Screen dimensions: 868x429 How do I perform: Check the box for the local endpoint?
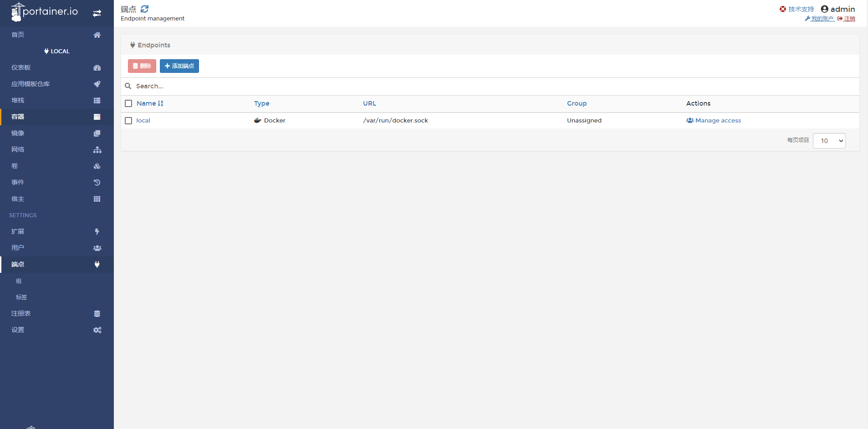point(128,121)
